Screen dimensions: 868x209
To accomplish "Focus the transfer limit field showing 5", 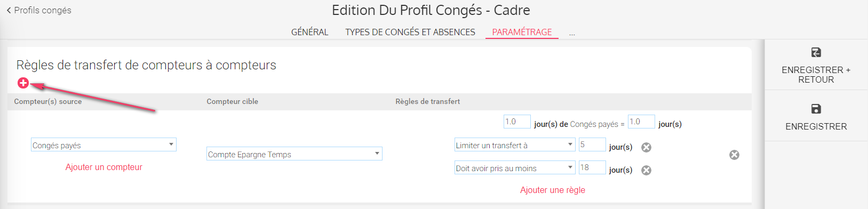I will (592, 144).
